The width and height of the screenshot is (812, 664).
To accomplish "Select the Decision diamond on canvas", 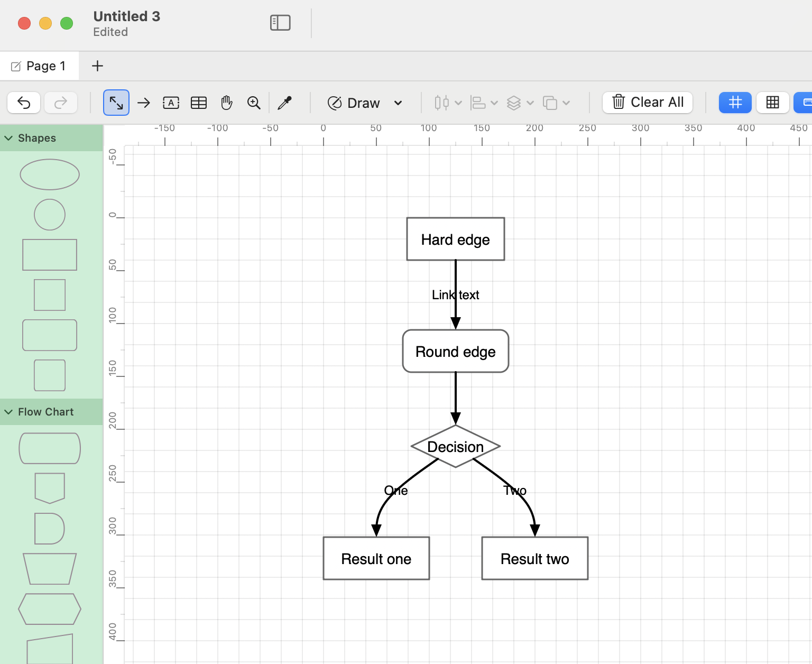I will pos(455,447).
